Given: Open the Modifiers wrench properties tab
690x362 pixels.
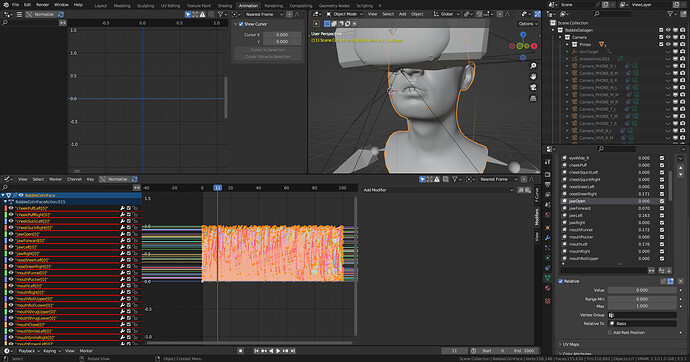Looking at the screenshot, I should point(547,238).
